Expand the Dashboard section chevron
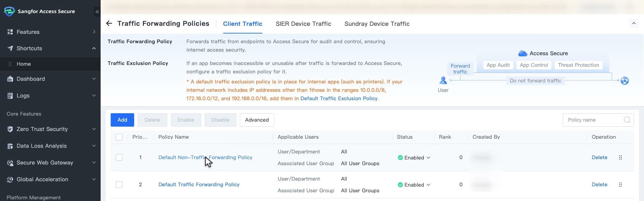The width and height of the screenshot is (644, 201). pos(94,79)
